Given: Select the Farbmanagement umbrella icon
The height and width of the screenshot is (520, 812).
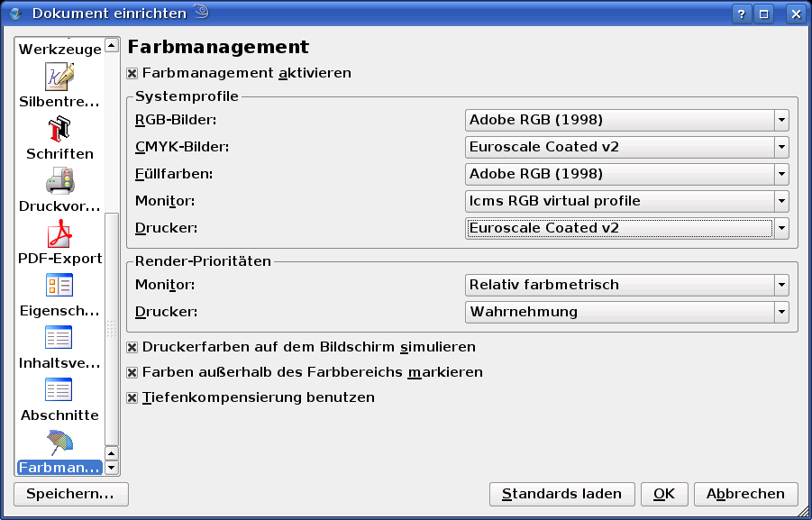Looking at the screenshot, I should tap(59, 442).
